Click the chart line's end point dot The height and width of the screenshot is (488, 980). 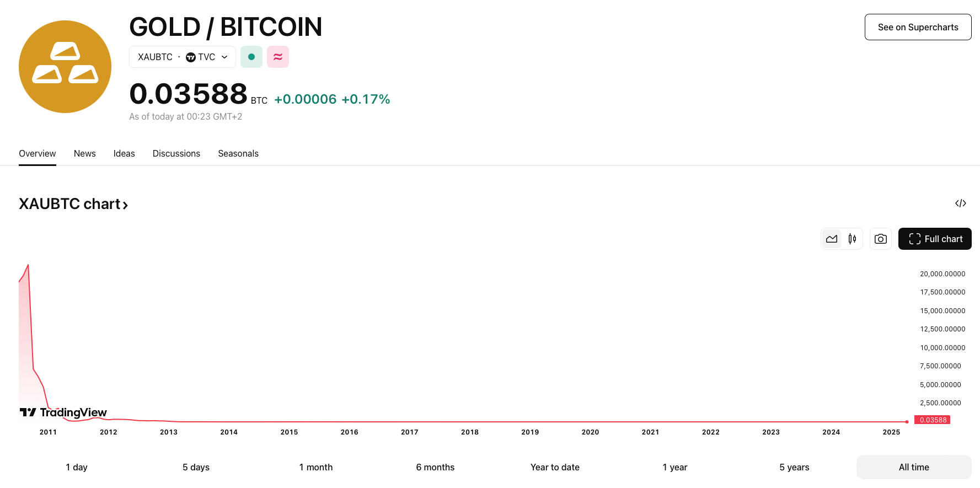point(907,422)
